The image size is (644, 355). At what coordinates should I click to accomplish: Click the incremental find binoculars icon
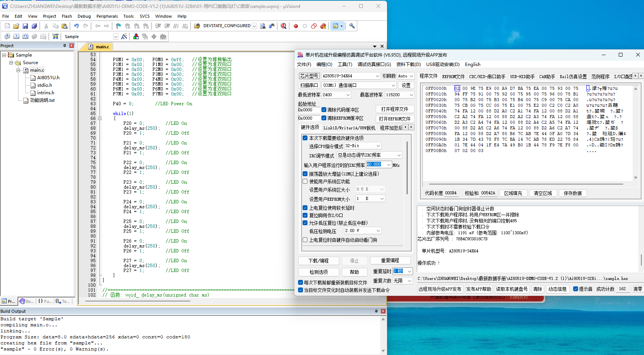pyautogui.click(x=272, y=26)
